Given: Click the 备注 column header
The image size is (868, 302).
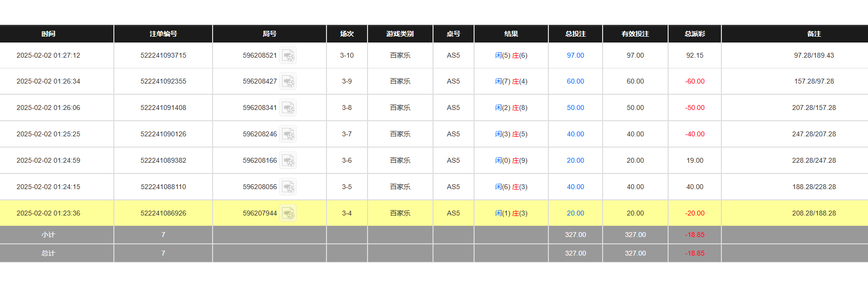Looking at the screenshot, I should 814,34.
